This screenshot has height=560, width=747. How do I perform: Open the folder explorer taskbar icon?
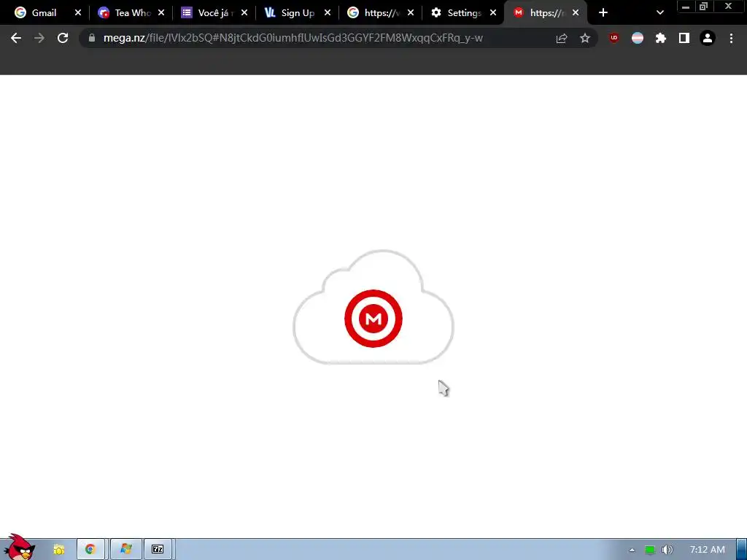click(59, 550)
